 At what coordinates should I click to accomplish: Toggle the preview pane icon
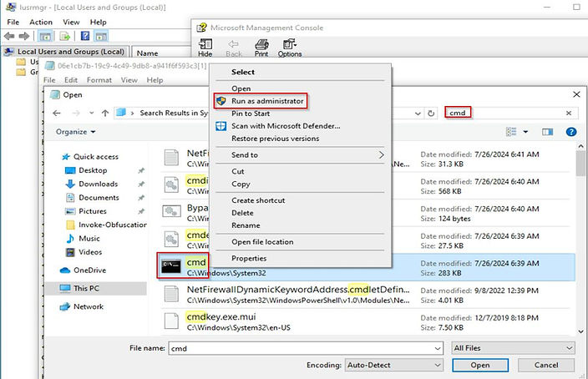click(x=548, y=132)
